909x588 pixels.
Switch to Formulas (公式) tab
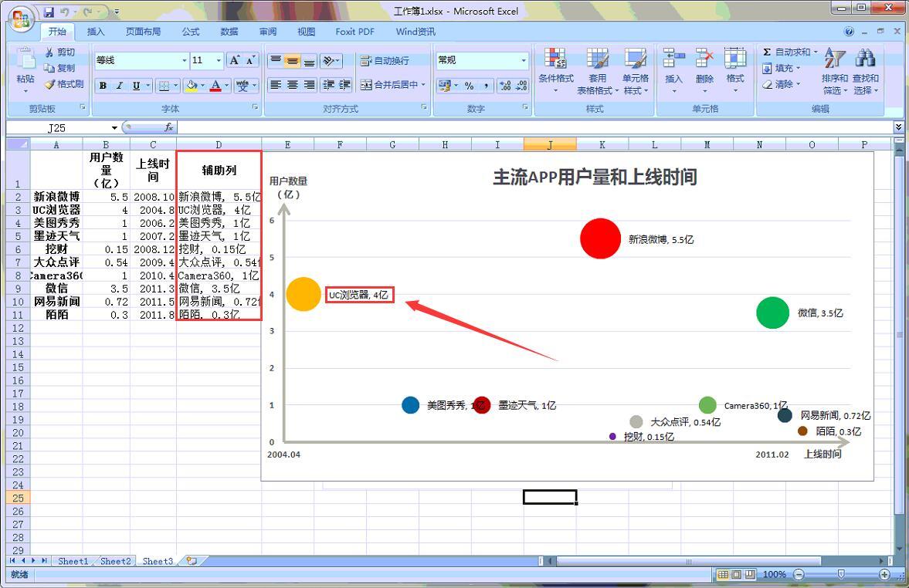click(x=190, y=32)
